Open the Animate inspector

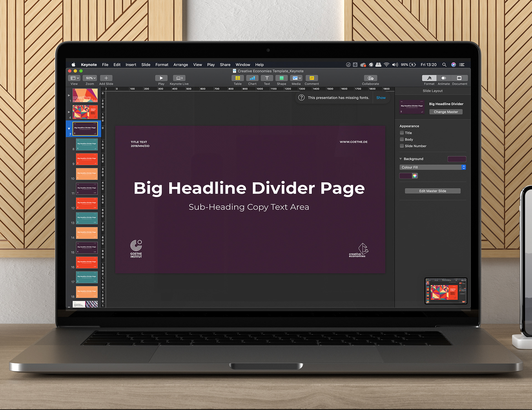point(444,78)
